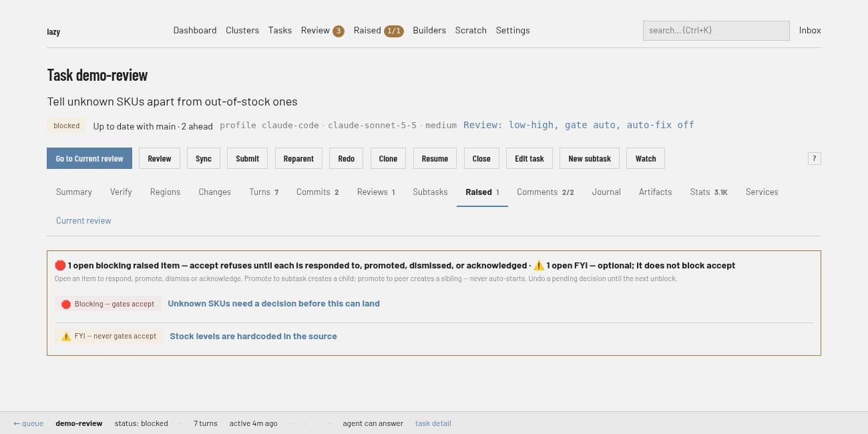Go to Clusters in top navigation

[242, 30]
